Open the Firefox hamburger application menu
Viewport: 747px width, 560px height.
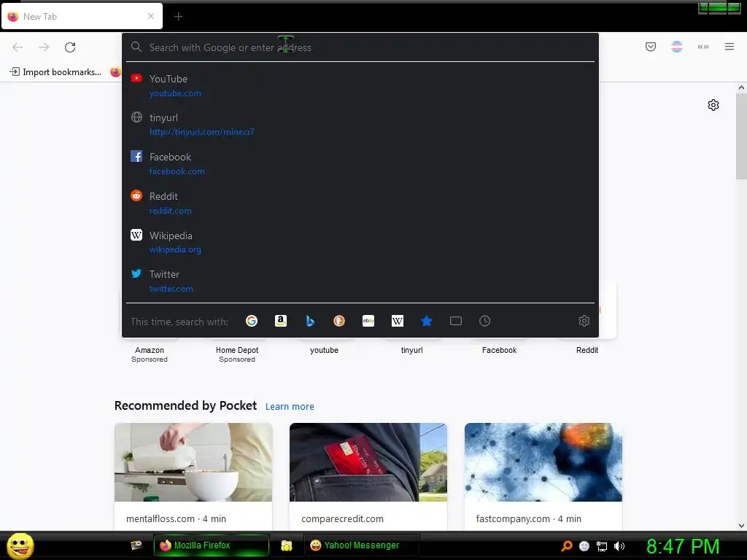coord(729,47)
